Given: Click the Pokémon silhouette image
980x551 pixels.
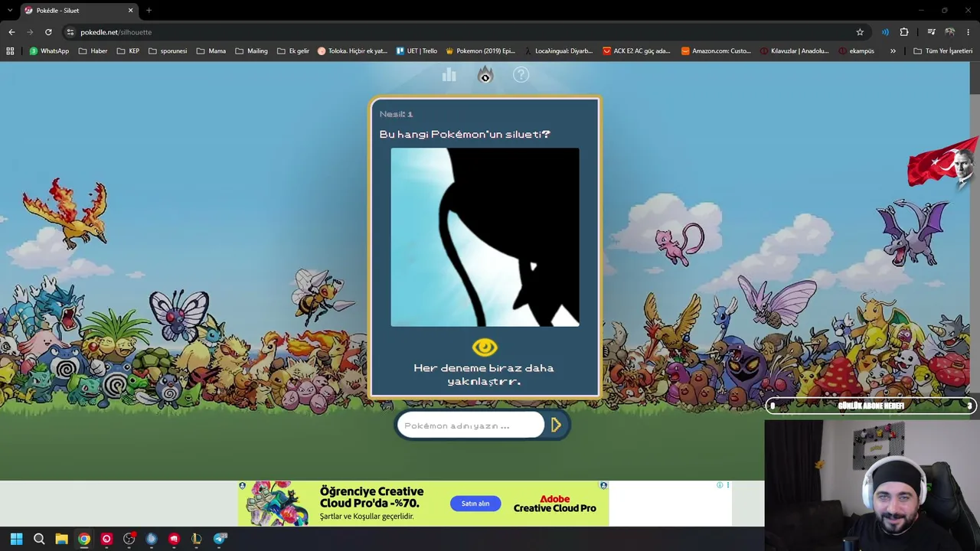Looking at the screenshot, I should point(485,237).
